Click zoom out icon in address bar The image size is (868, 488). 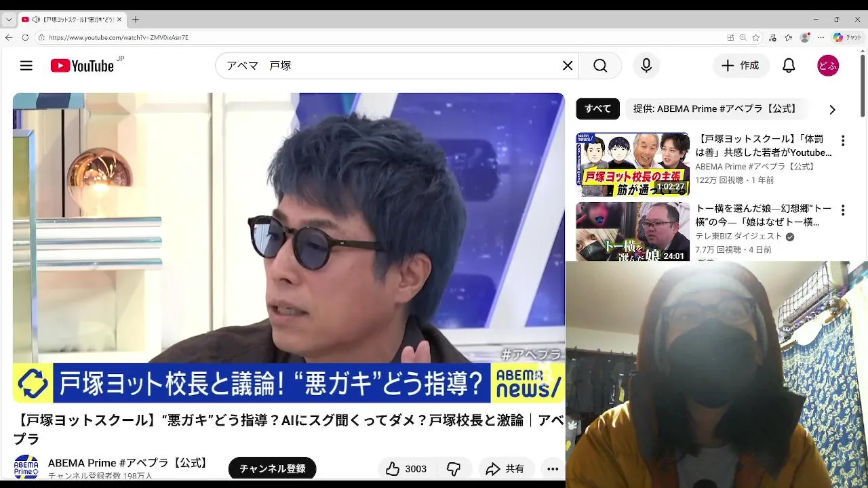[x=743, y=37]
